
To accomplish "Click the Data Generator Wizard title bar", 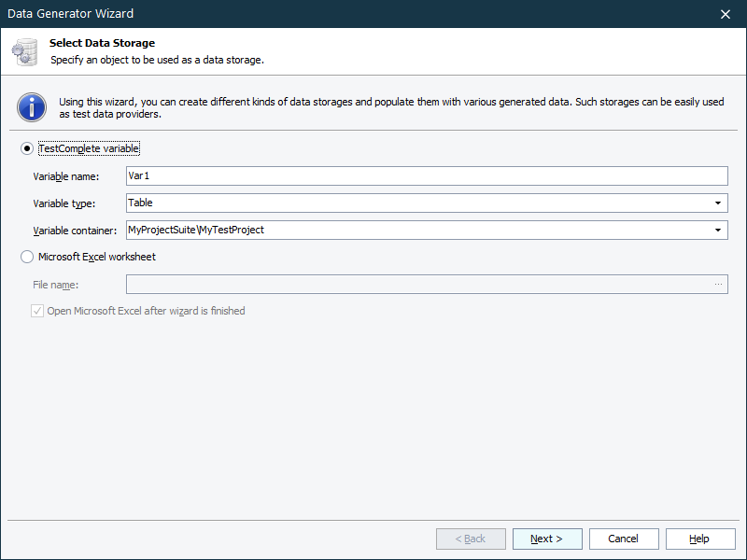I will [x=280, y=14].
